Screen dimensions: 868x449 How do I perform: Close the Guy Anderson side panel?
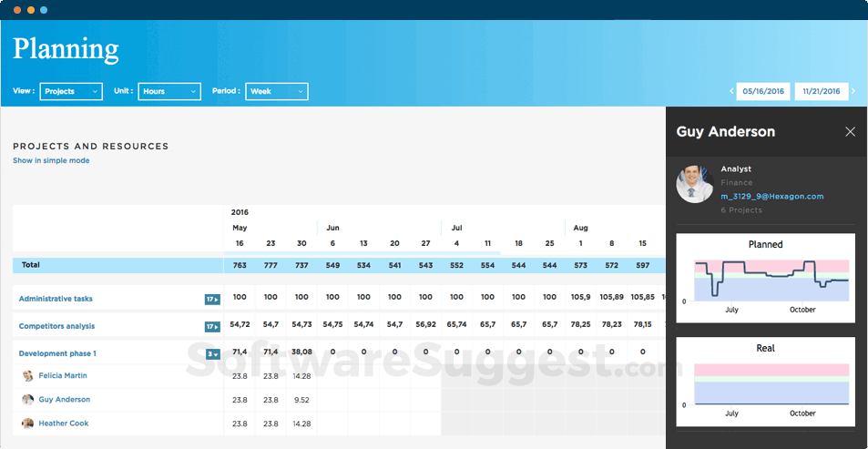(850, 132)
